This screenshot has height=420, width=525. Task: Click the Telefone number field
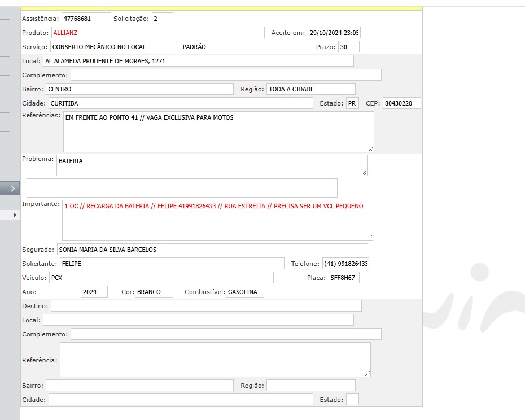[345, 264]
